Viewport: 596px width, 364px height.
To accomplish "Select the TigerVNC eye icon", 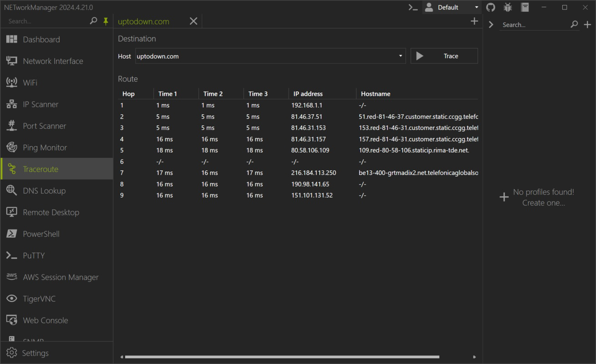I will click(x=12, y=298).
